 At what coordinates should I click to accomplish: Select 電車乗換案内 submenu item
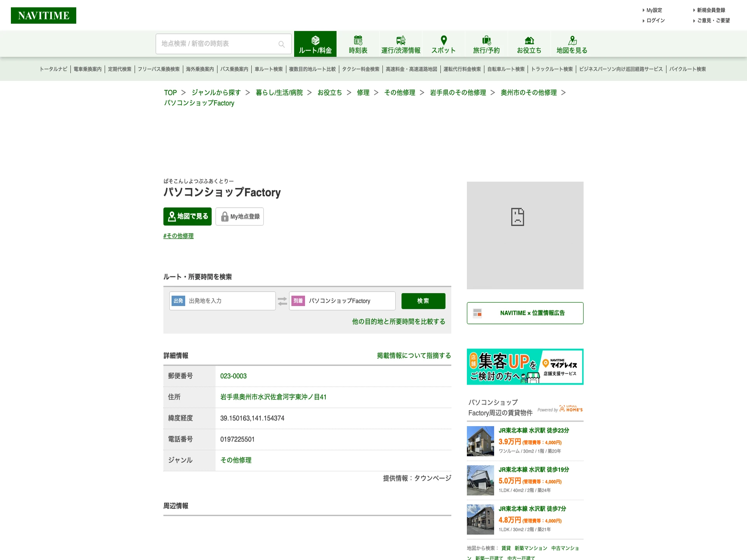(88, 69)
